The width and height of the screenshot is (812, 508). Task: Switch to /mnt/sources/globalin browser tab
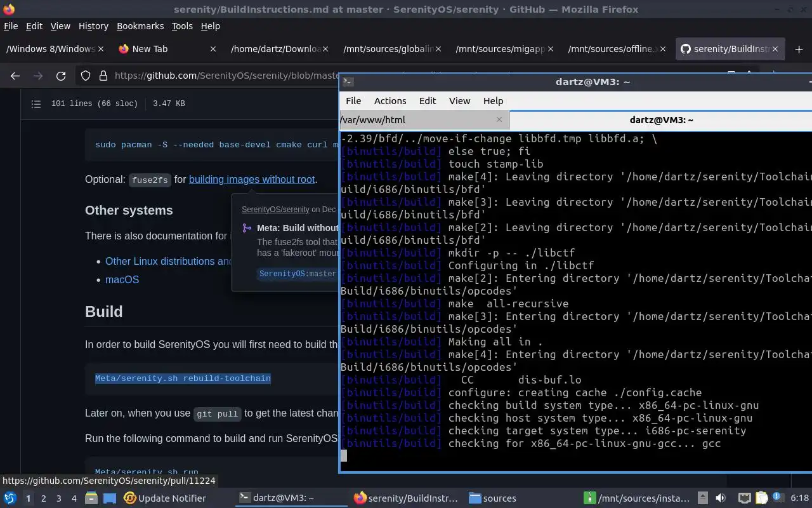392,49
